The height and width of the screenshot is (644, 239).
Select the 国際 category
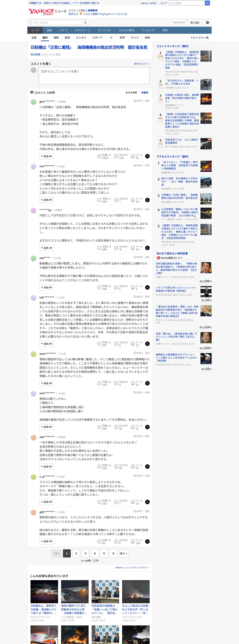tap(56, 37)
